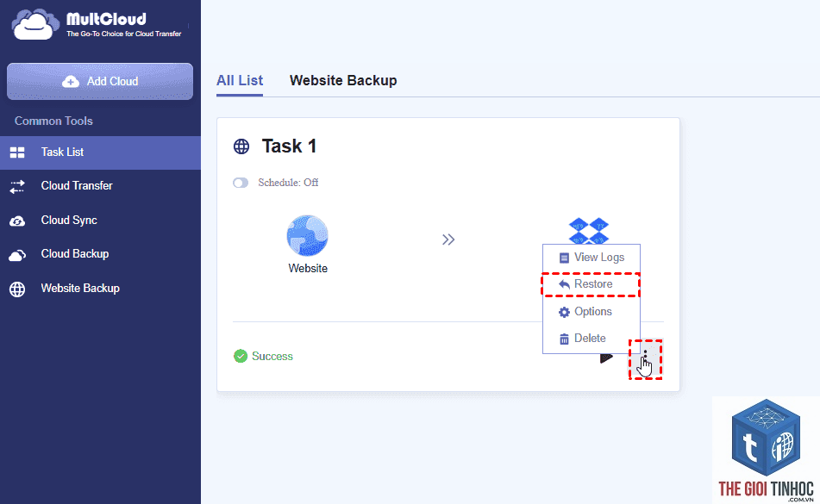Switch to the Website Backup tab

click(x=343, y=80)
